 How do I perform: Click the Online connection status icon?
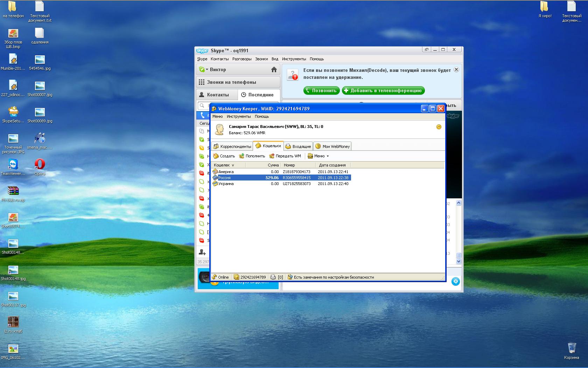click(214, 277)
